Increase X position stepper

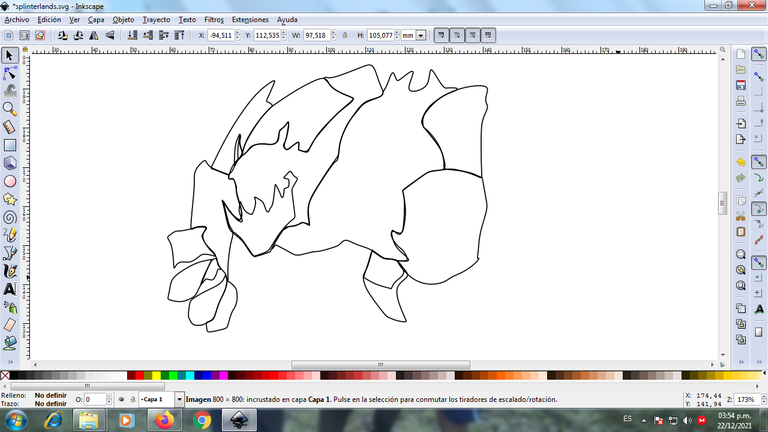click(x=238, y=33)
